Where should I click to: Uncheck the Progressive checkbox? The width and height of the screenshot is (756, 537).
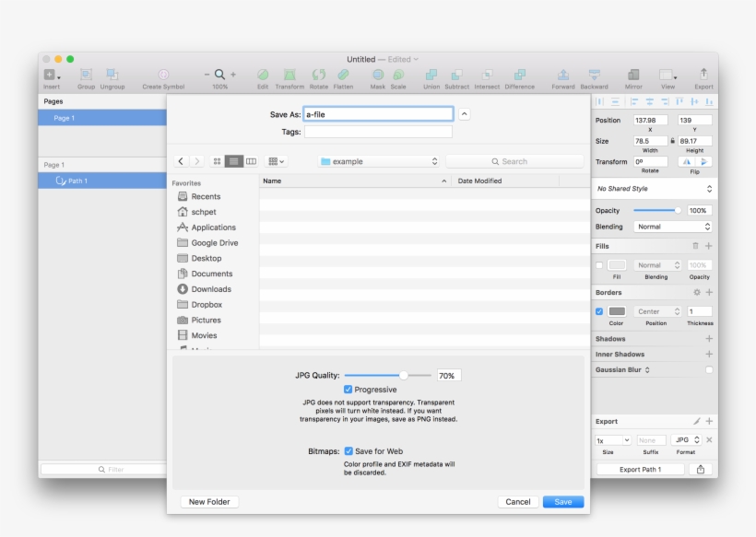(x=348, y=390)
